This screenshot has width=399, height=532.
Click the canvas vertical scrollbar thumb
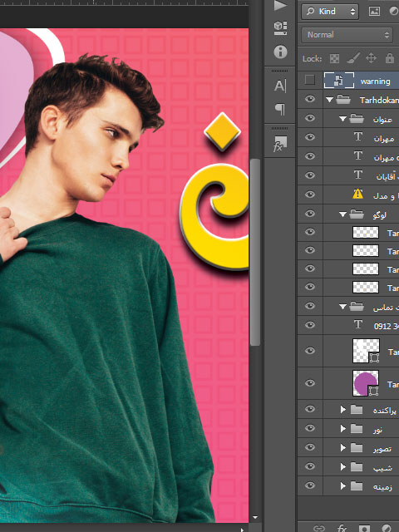point(254,252)
